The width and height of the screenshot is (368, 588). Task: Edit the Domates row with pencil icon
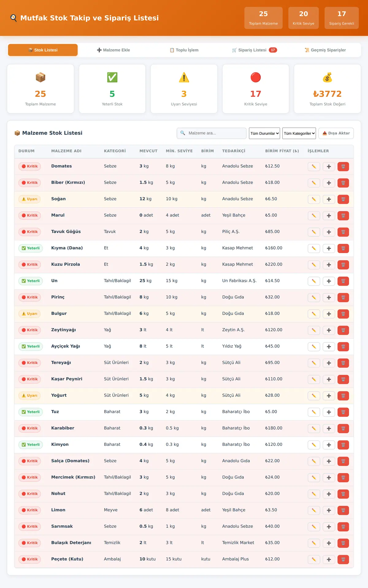coord(314,166)
